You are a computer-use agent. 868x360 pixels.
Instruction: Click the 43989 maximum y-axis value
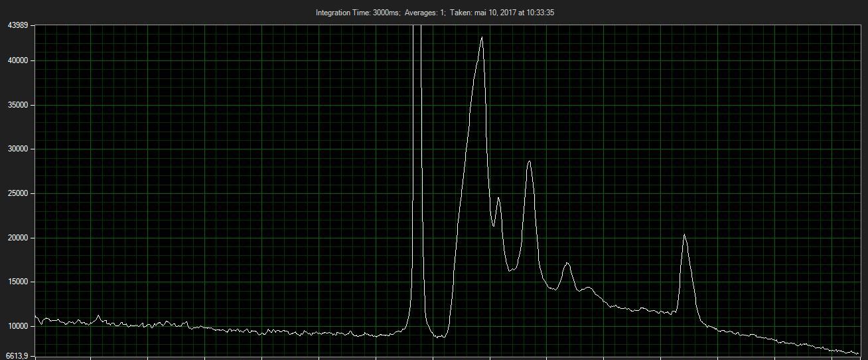[17, 25]
